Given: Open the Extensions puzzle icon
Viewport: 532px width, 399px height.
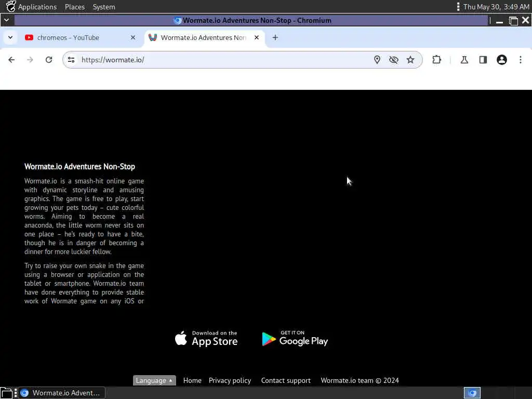Looking at the screenshot, I should pyautogui.click(x=436, y=60).
